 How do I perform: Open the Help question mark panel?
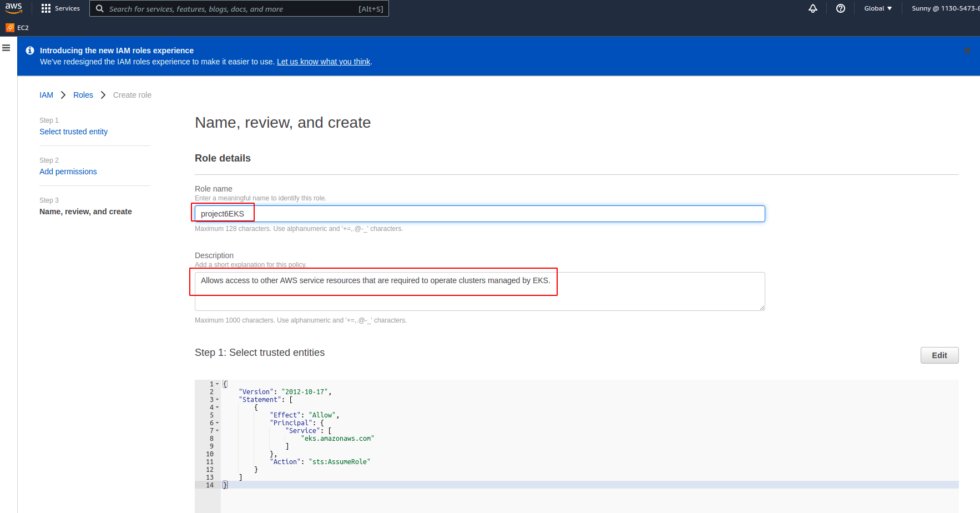click(x=840, y=8)
